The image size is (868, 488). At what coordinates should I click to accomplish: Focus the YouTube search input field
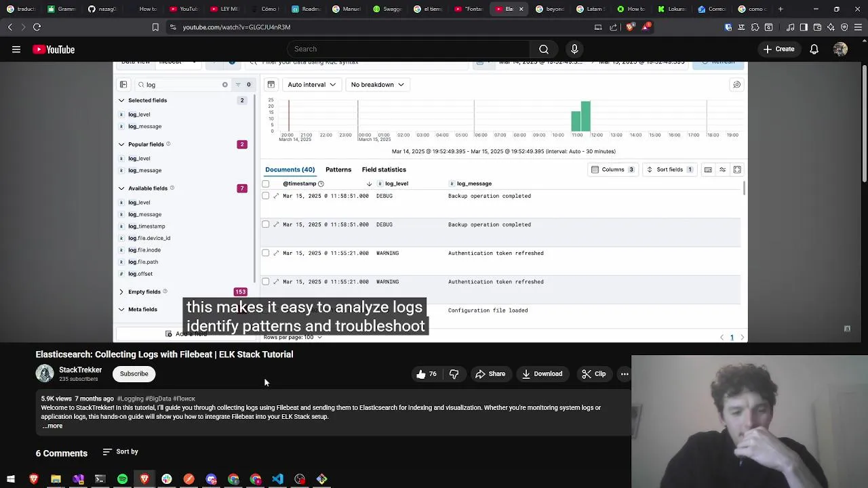pyautogui.click(x=410, y=49)
